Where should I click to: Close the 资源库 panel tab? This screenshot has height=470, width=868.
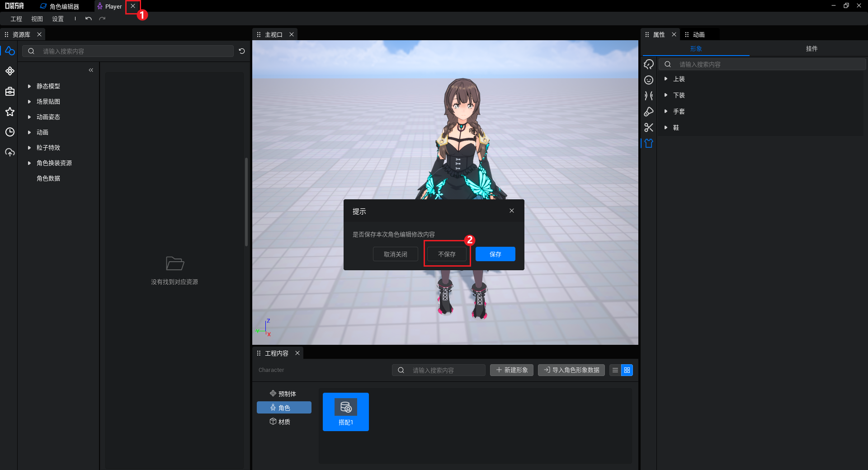(x=39, y=34)
